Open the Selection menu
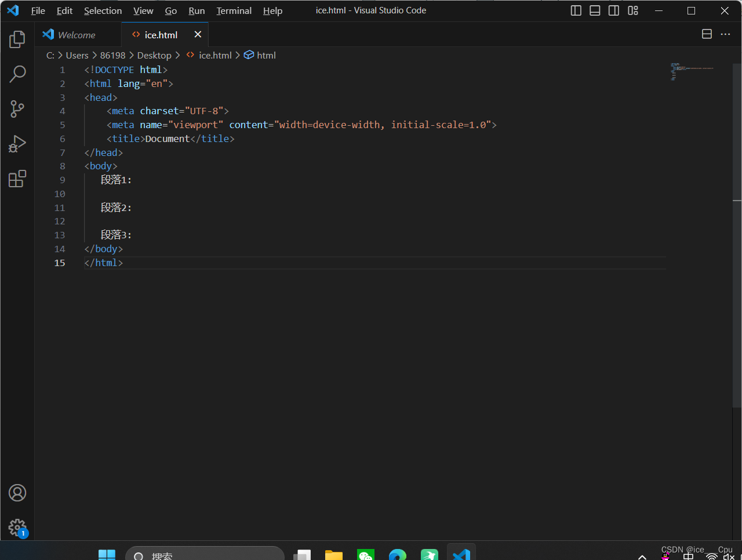The width and height of the screenshot is (742, 560). [x=103, y=10]
